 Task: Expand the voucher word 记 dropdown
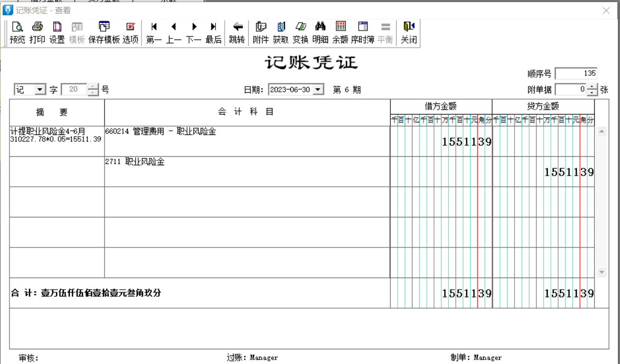tap(40, 90)
